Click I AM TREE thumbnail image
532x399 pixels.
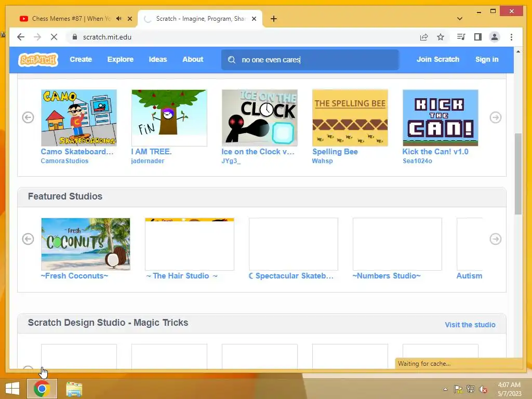pyautogui.click(x=169, y=118)
